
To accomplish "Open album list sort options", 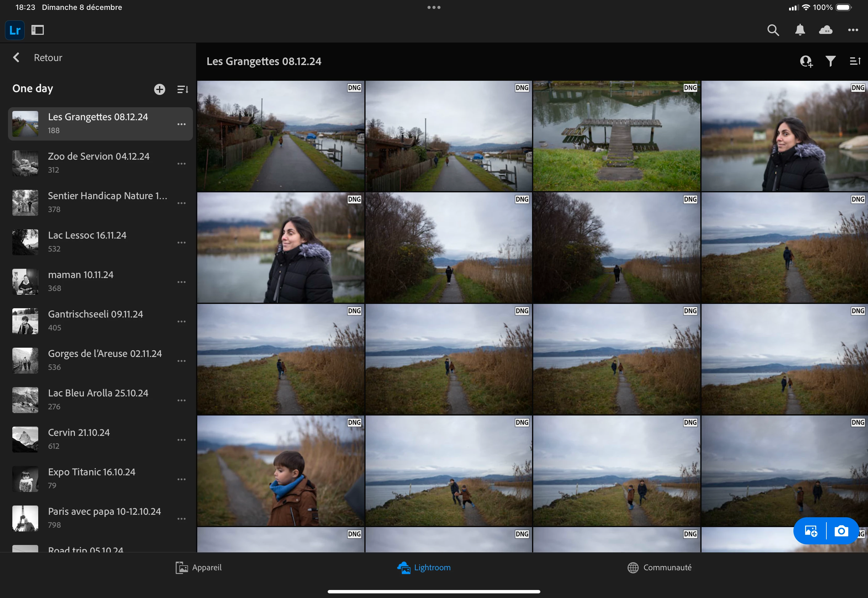I will 182,89.
